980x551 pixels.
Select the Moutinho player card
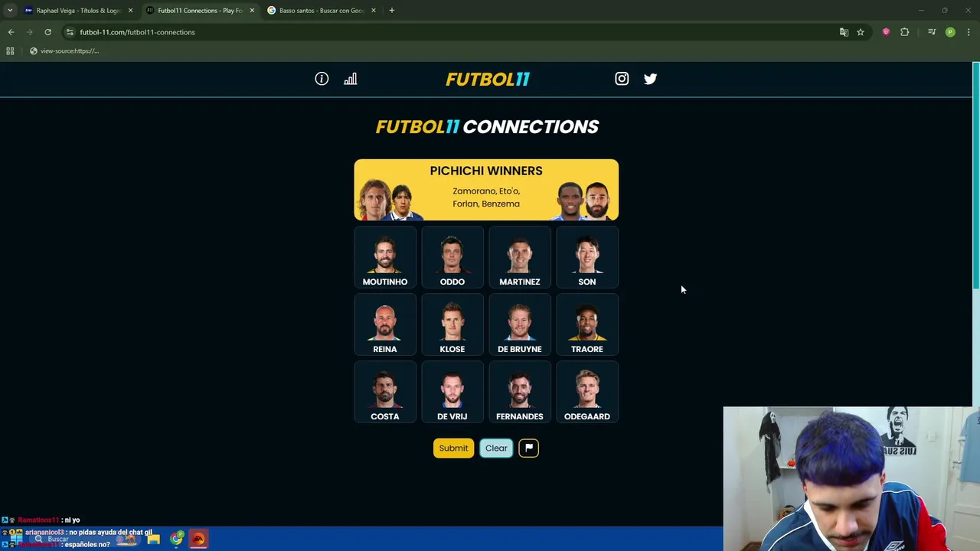pyautogui.click(x=385, y=257)
